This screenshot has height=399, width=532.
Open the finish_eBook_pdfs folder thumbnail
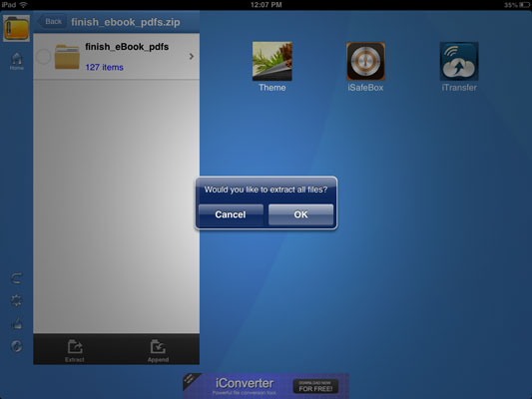[67, 57]
